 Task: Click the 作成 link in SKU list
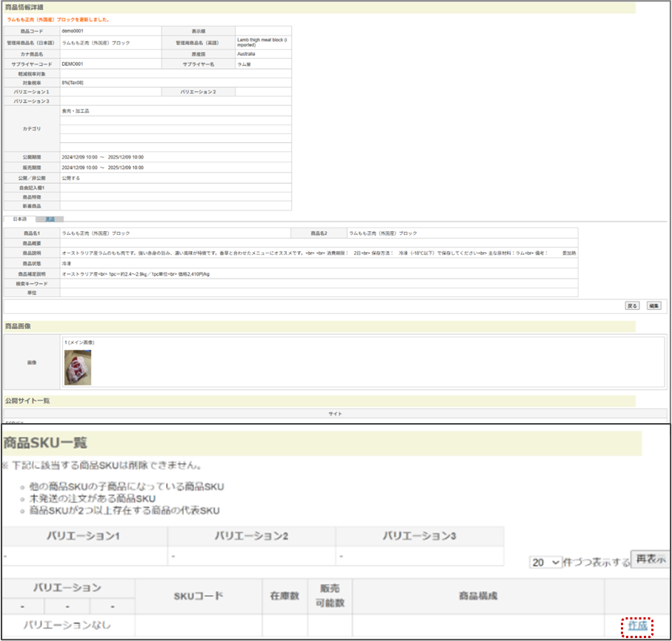pos(637,625)
